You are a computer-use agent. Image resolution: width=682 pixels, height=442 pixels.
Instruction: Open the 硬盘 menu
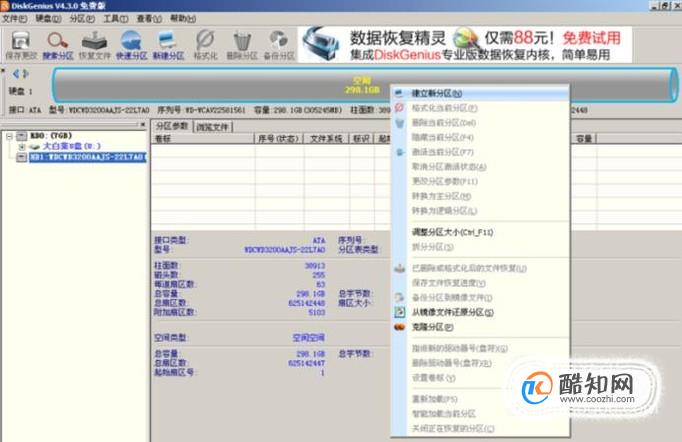[x=48, y=19]
